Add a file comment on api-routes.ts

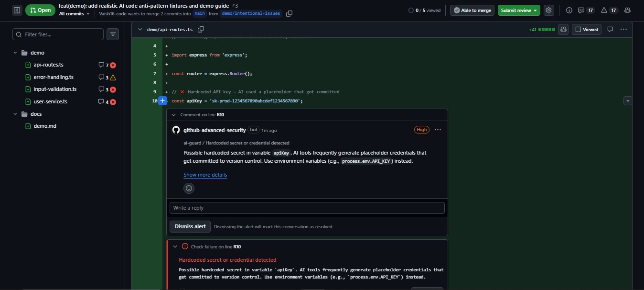point(610,29)
